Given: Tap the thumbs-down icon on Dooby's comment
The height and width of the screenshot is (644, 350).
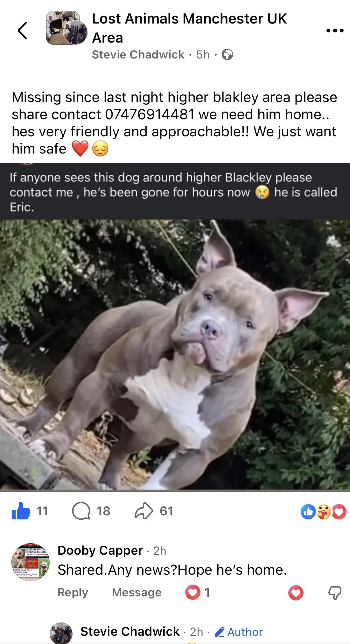Looking at the screenshot, I should coord(334,593).
